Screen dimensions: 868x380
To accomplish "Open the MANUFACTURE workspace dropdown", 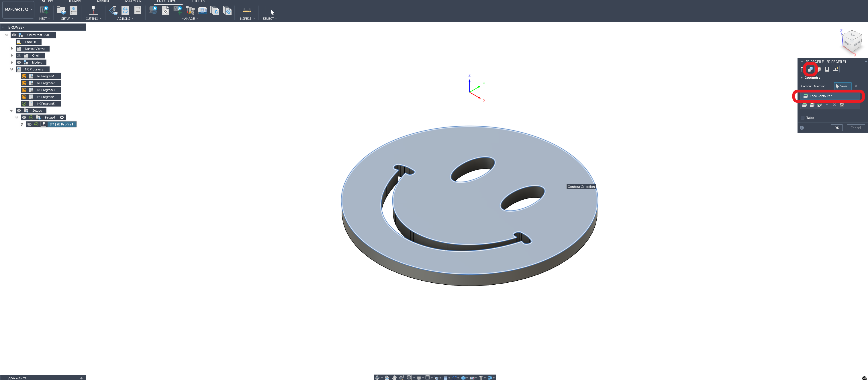I will pos(19,10).
